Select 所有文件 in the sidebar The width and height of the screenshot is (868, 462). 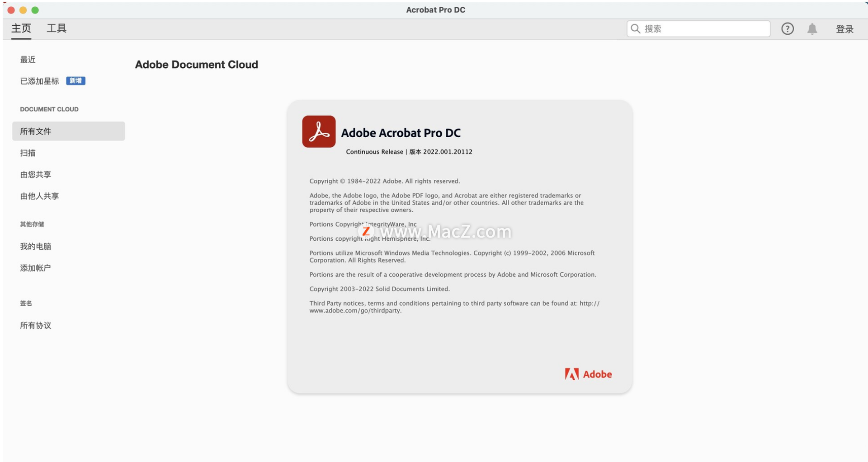coord(69,131)
